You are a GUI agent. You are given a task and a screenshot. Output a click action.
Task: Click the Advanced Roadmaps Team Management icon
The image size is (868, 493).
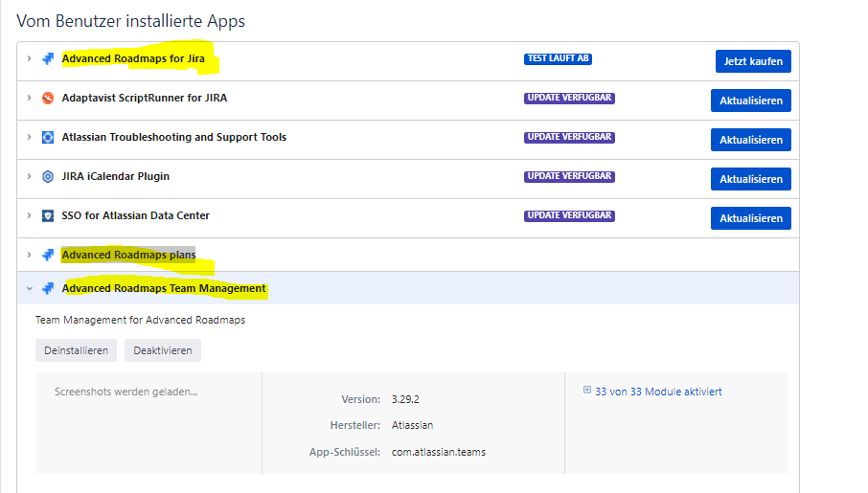pyautogui.click(x=48, y=288)
